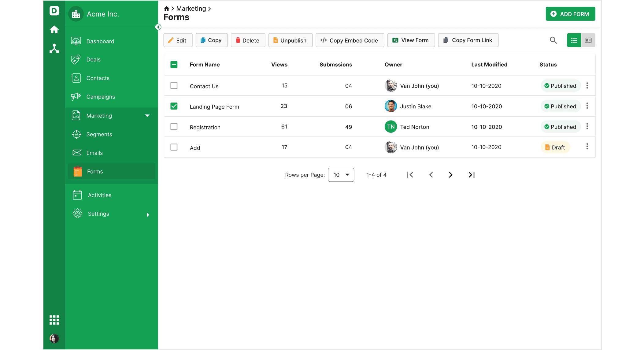Click the ADD FORM button
The height and width of the screenshot is (350, 644).
click(x=570, y=14)
